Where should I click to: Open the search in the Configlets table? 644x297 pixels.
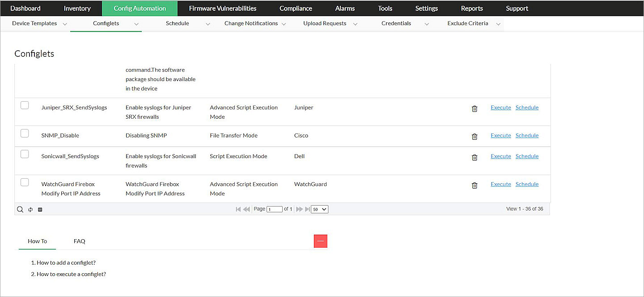click(20, 209)
